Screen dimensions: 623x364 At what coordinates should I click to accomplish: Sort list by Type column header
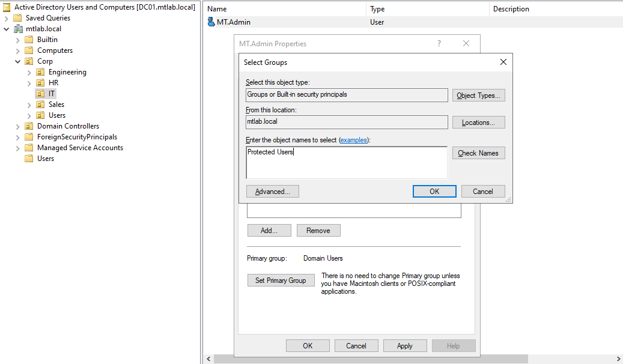[428, 9]
